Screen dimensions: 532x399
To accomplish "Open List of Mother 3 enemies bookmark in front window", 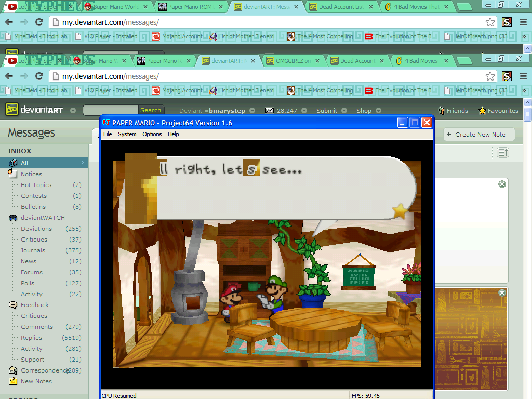I will [243, 90].
